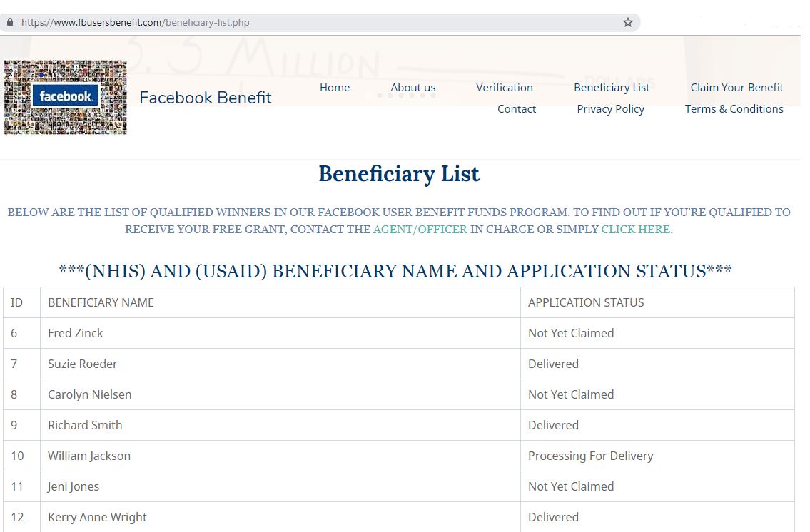The height and width of the screenshot is (532, 810).
Task: Click Carolyn Nielsen's Not Yet Claimed status
Action: [571, 395]
